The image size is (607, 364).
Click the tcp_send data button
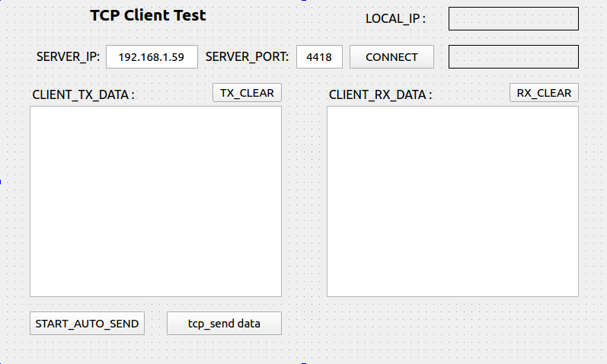224,324
